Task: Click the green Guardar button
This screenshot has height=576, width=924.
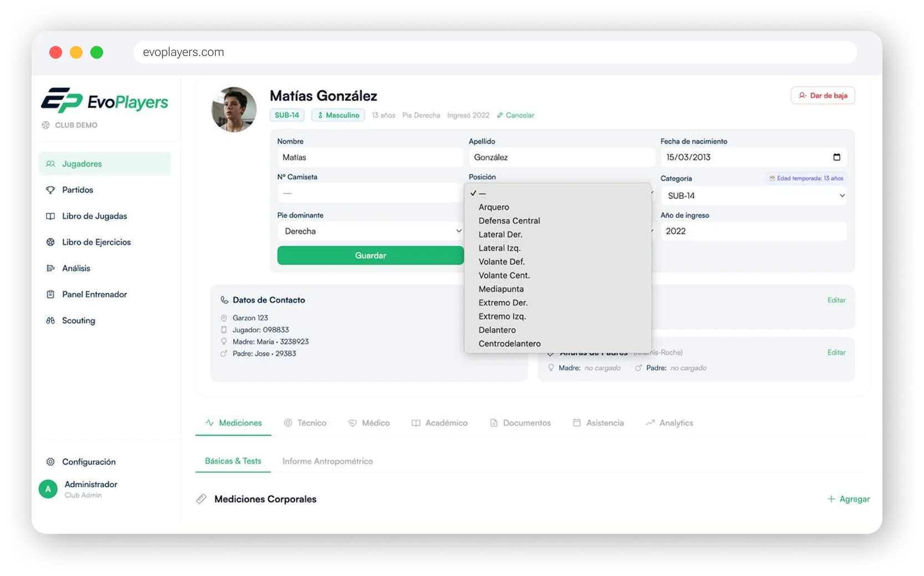Action: 370,255
